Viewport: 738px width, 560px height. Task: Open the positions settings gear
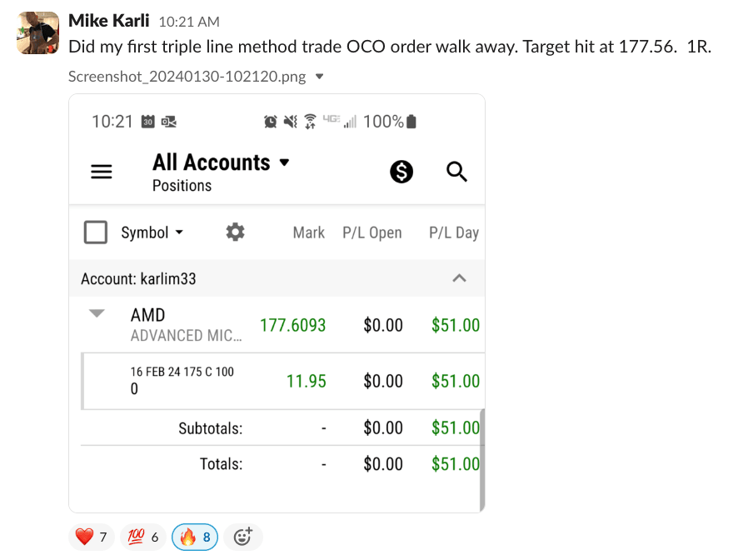236,232
